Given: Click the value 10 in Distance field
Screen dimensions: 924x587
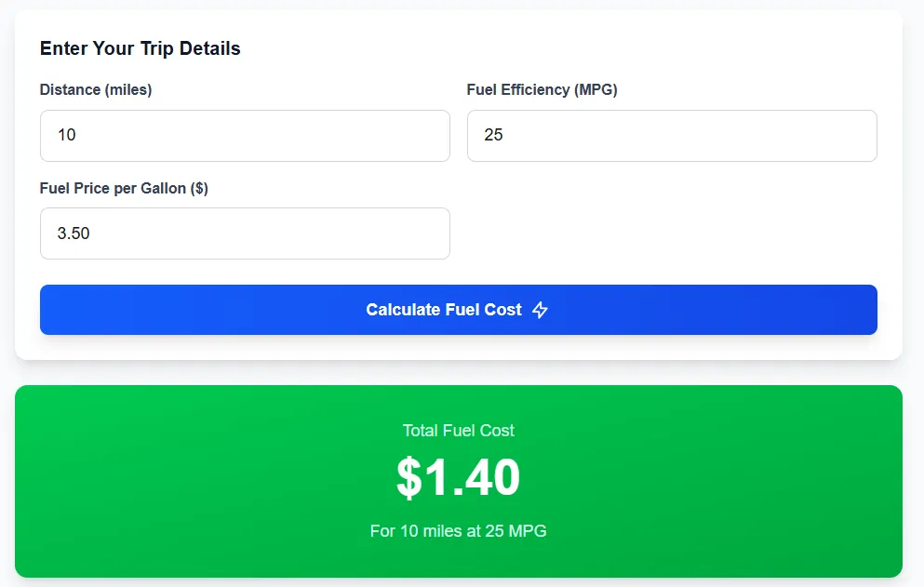Looking at the screenshot, I should (66, 134).
